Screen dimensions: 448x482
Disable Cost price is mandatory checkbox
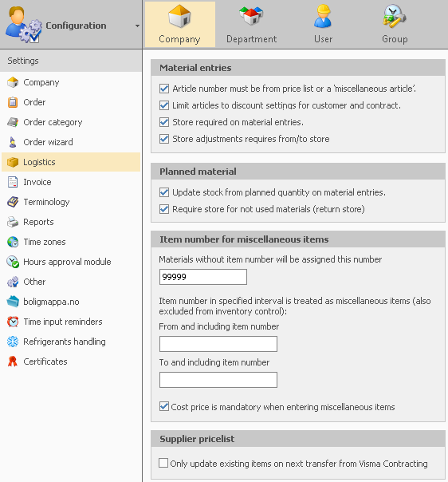(x=164, y=406)
